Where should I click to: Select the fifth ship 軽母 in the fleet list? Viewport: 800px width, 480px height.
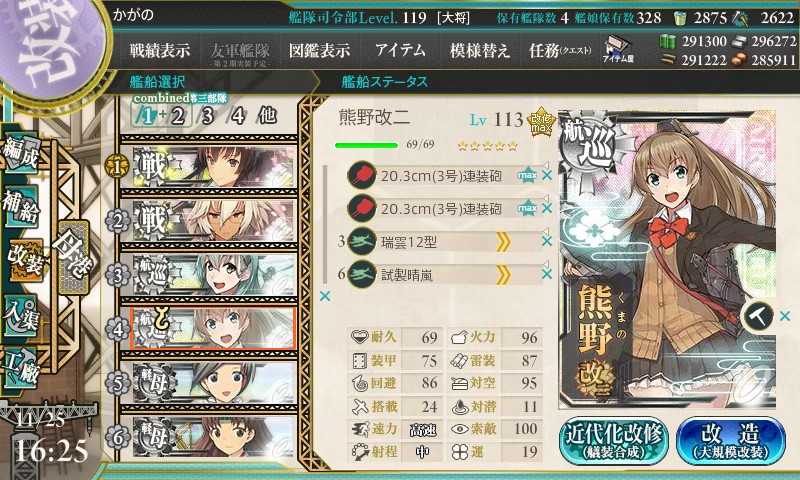pyautogui.click(x=209, y=383)
